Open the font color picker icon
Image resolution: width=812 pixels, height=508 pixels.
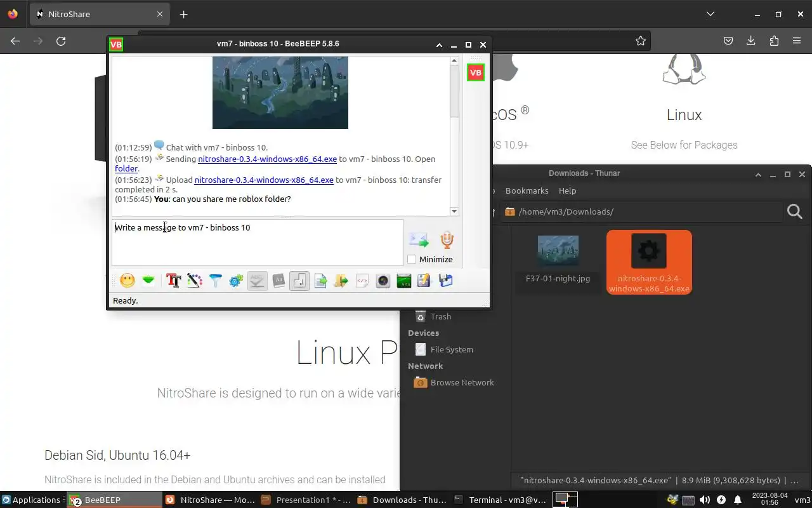click(x=195, y=280)
